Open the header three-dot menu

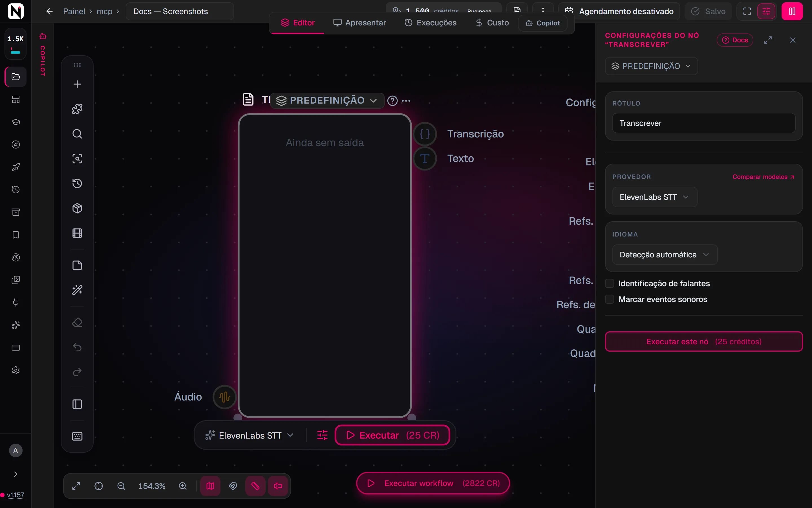coord(543,10)
